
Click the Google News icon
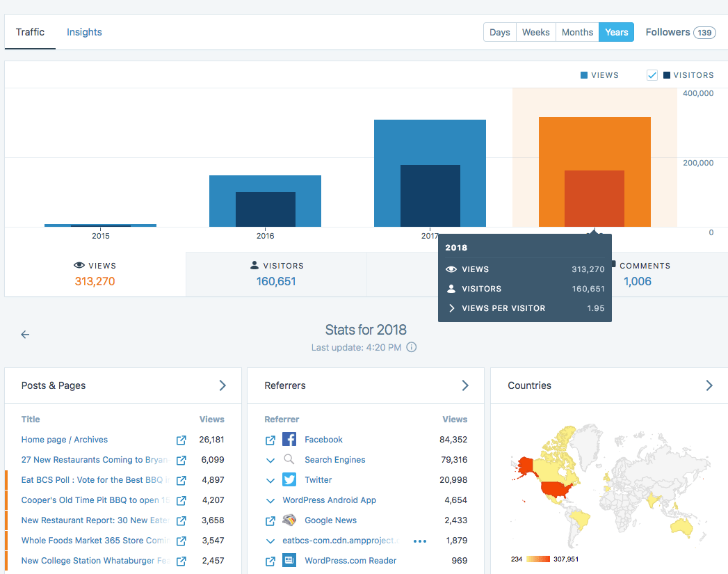(x=289, y=520)
